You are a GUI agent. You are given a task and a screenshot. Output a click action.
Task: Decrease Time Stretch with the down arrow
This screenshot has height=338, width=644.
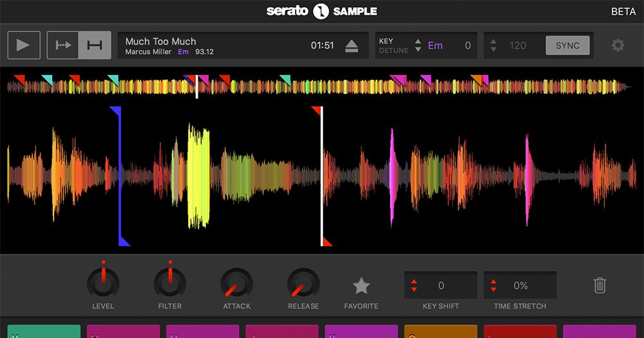pos(493,289)
